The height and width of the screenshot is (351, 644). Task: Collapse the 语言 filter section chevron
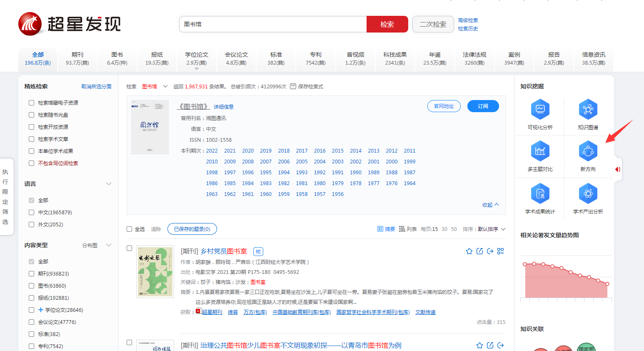pyautogui.click(x=109, y=184)
